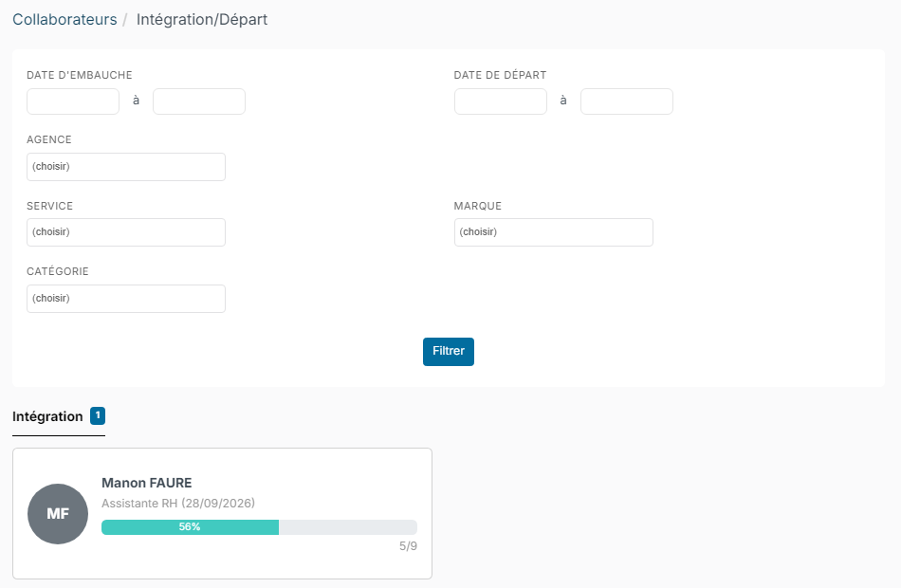Open the Collaborateurs breadcrumb link
This screenshot has width=901, height=588.
64,20
